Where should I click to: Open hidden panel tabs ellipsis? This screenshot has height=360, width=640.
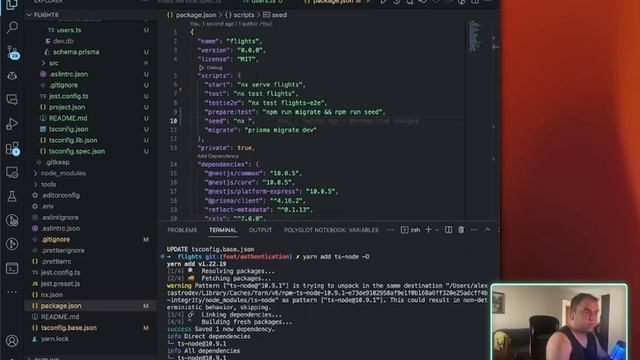click(x=390, y=230)
